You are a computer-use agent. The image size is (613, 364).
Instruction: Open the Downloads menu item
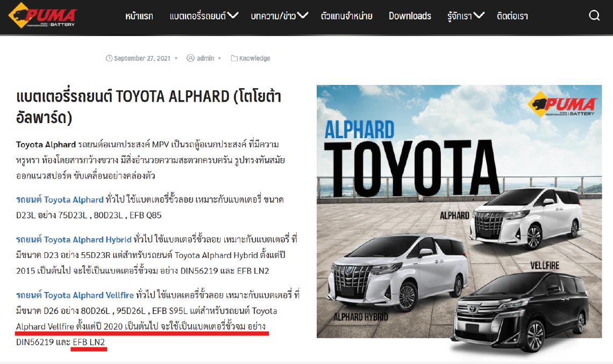point(410,16)
